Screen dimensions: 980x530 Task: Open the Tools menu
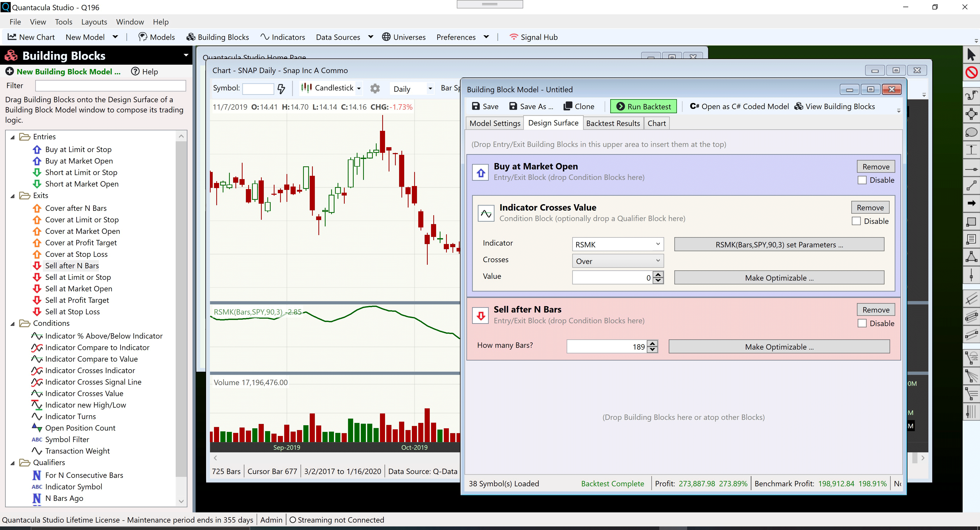pos(64,22)
